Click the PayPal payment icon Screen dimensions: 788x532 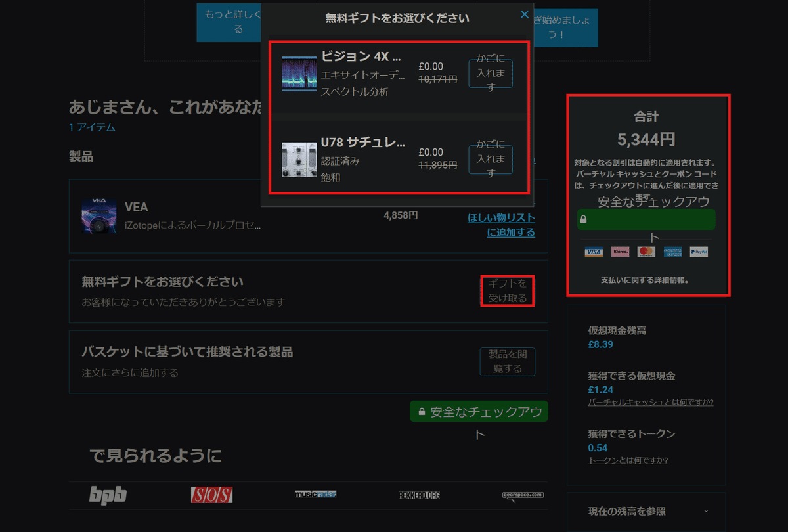tap(698, 252)
